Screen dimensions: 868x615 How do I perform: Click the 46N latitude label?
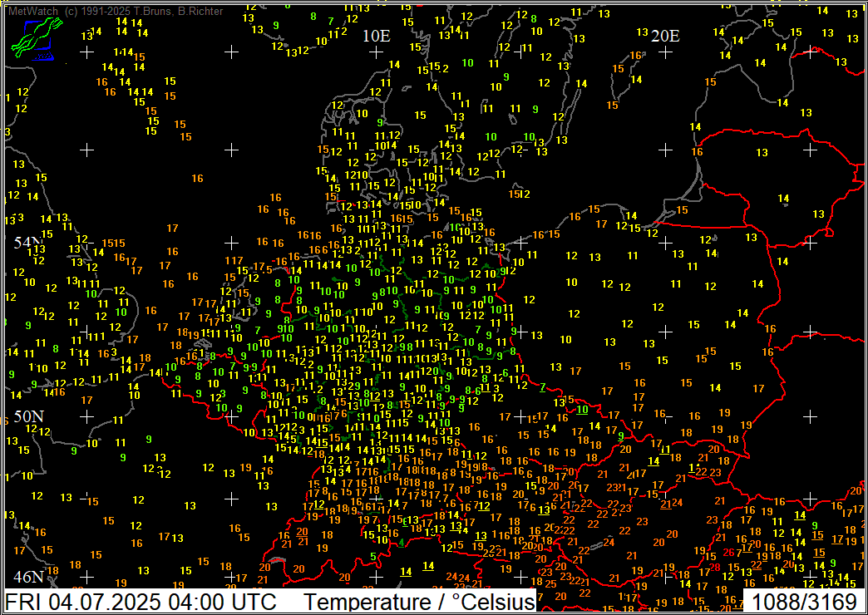coord(28,577)
